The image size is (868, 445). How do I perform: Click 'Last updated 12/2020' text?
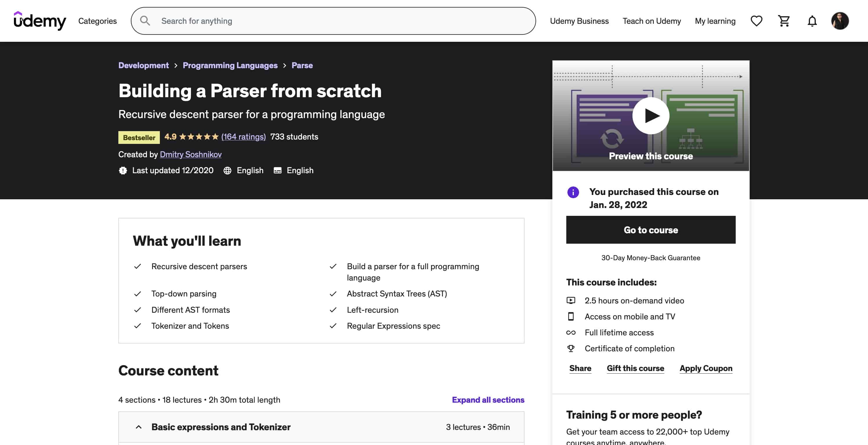point(173,171)
